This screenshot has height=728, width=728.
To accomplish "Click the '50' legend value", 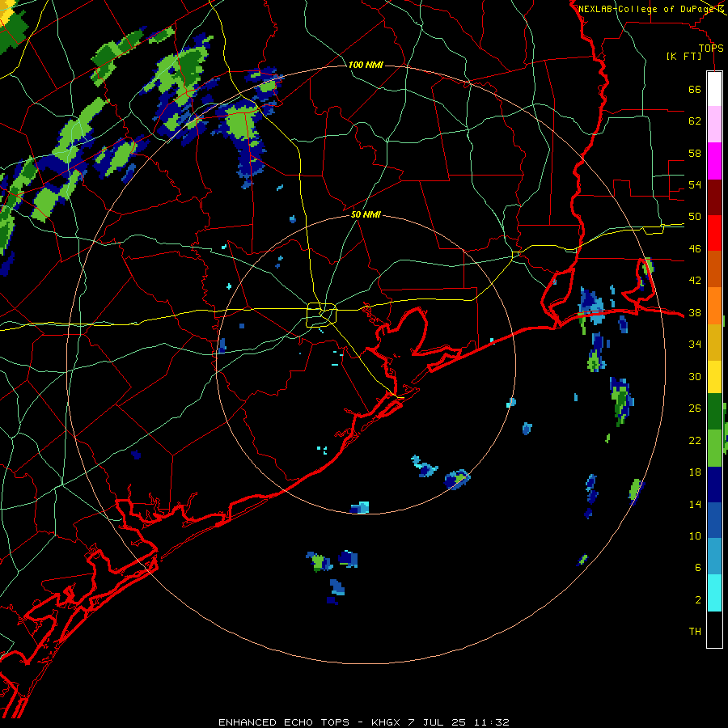I will point(695,217).
